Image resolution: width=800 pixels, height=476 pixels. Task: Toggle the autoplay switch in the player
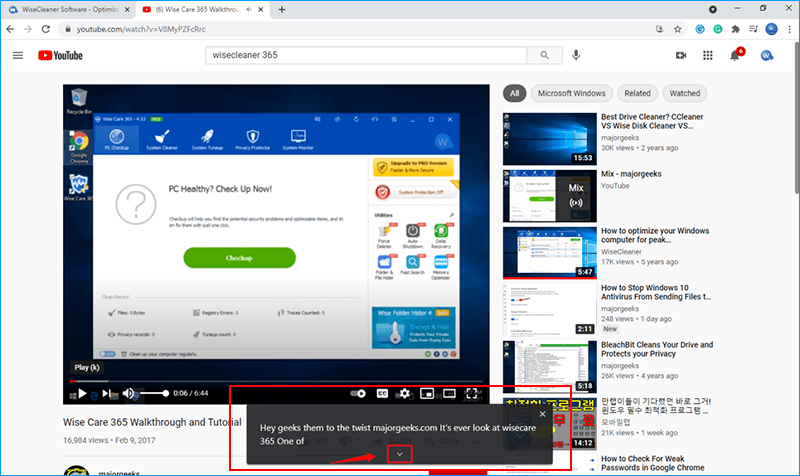[358, 393]
